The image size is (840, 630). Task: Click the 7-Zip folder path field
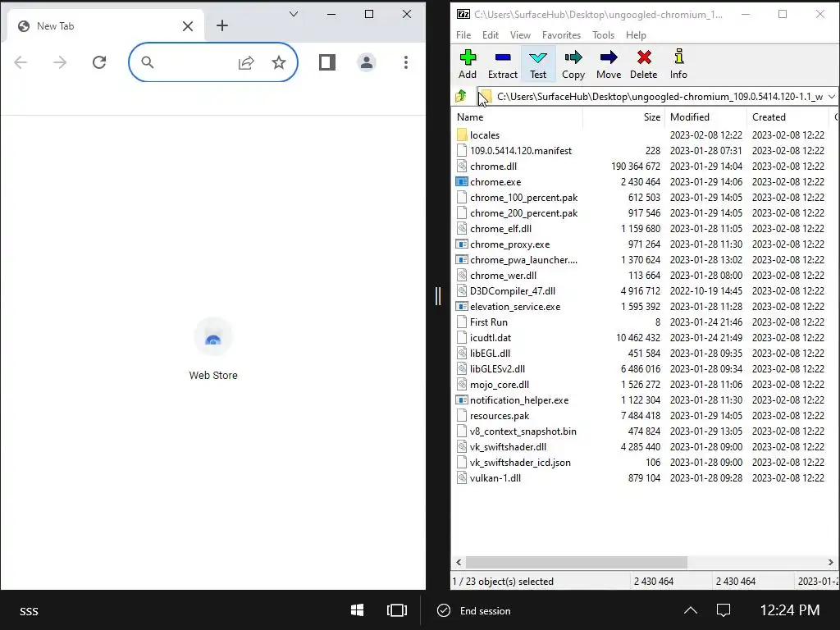tap(659, 97)
